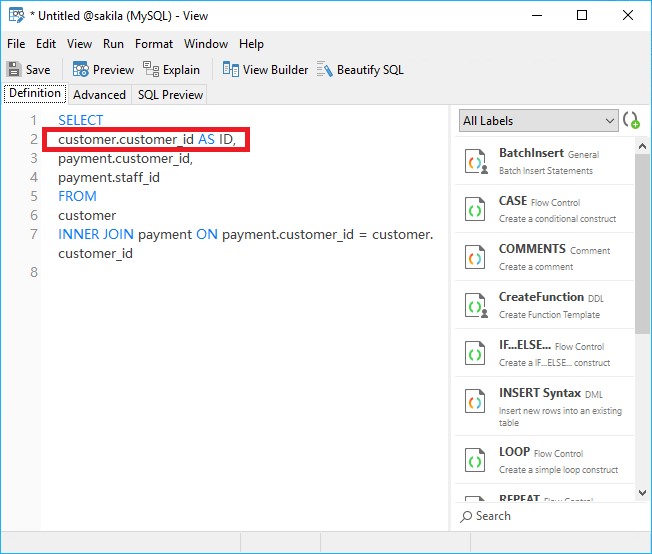The width and height of the screenshot is (652, 554).
Task: Open the All Labels dropdown
Action: click(x=539, y=120)
